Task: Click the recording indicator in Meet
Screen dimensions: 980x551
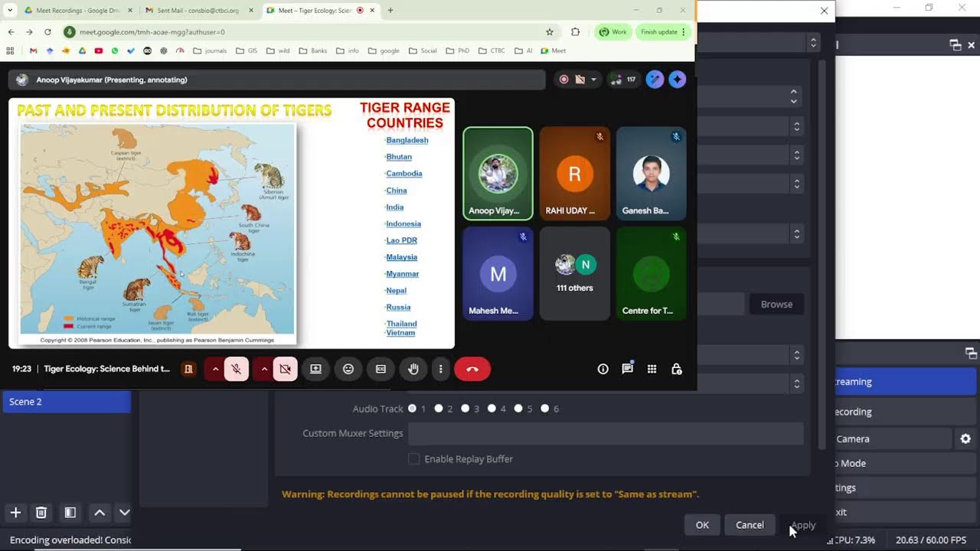Action: (564, 80)
